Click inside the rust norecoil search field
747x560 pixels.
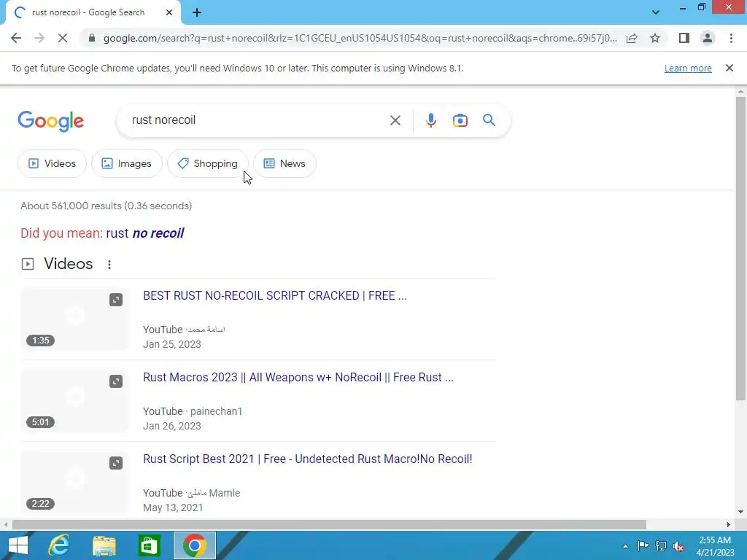point(258,120)
